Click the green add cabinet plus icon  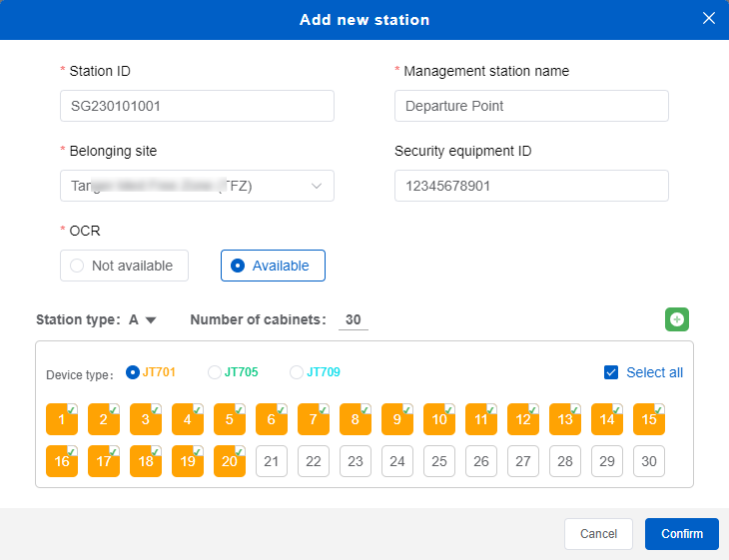676,319
